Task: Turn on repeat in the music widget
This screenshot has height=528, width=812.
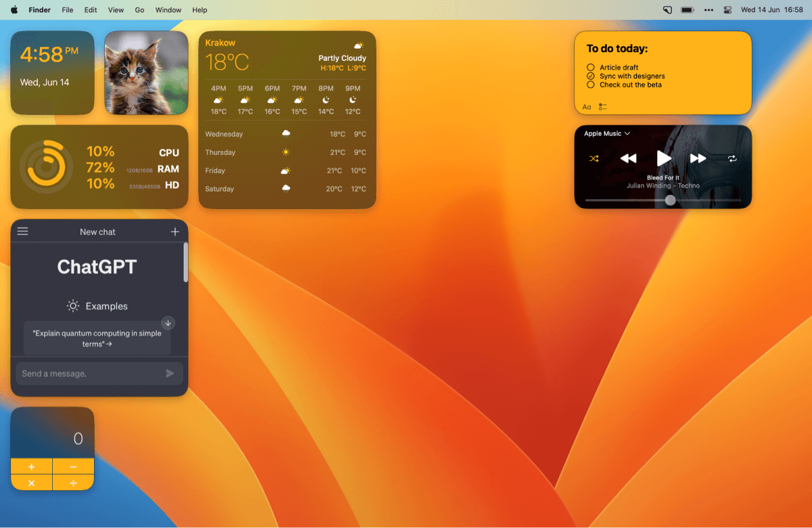Action: [x=732, y=158]
